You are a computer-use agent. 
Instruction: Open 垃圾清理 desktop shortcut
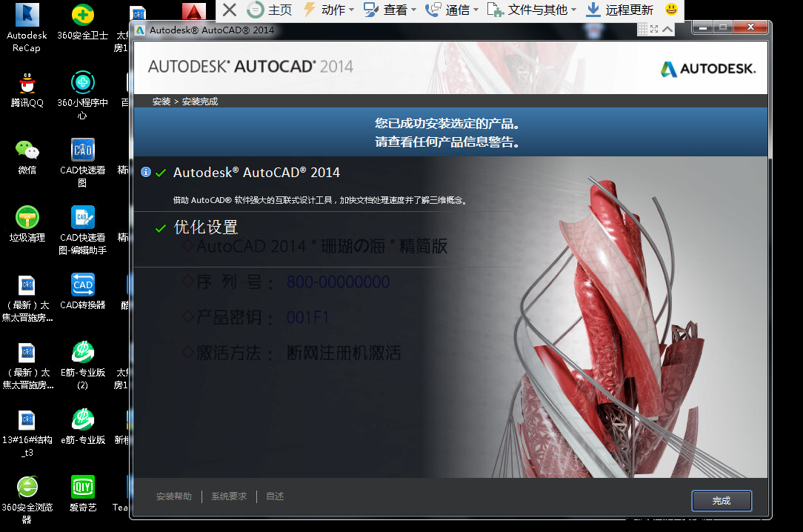[x=27, y=225]
